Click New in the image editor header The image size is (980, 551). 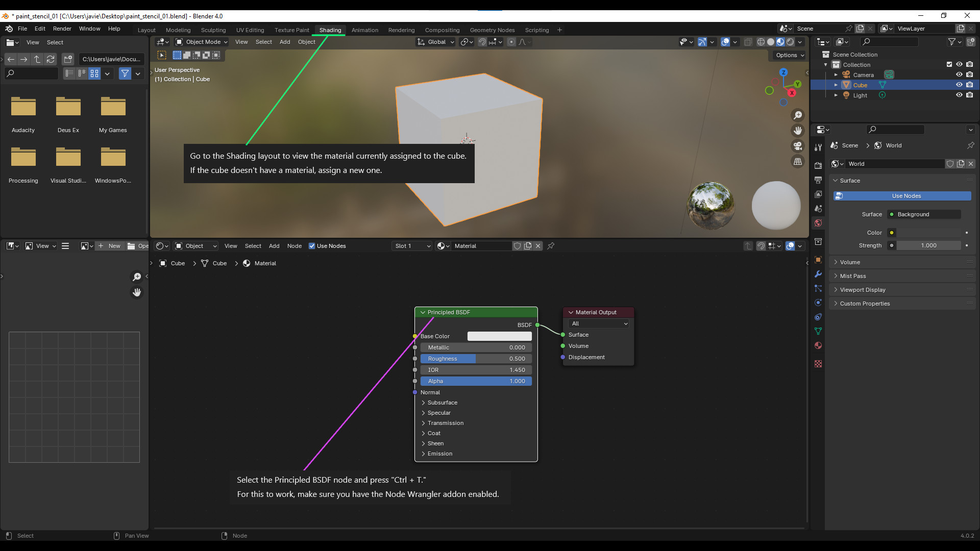pos(109,246)
